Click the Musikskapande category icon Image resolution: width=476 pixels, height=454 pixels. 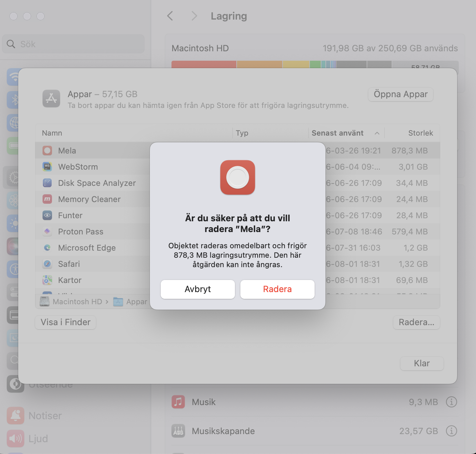click(178, 431)
